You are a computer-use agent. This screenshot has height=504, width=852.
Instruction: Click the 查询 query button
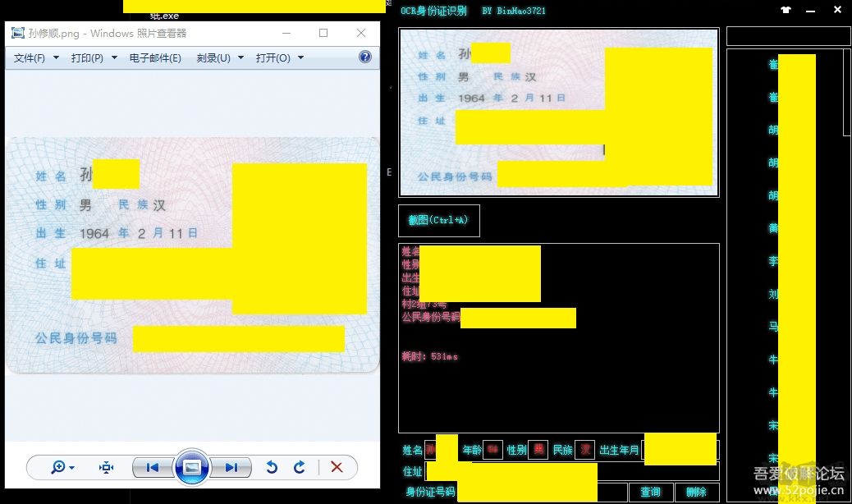[x=650, y=492]
